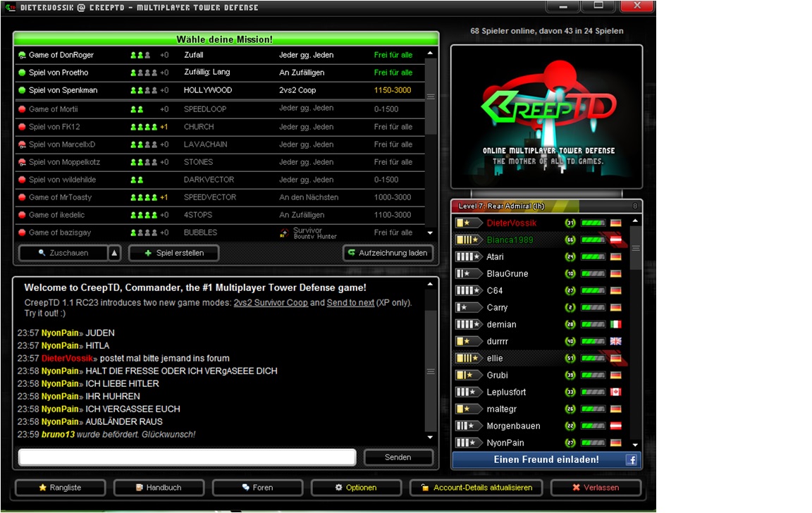Click the status icon of Game of DonRoger
Image resolution: width=812 pixels, height=513 pixels.
coord(22,55)
